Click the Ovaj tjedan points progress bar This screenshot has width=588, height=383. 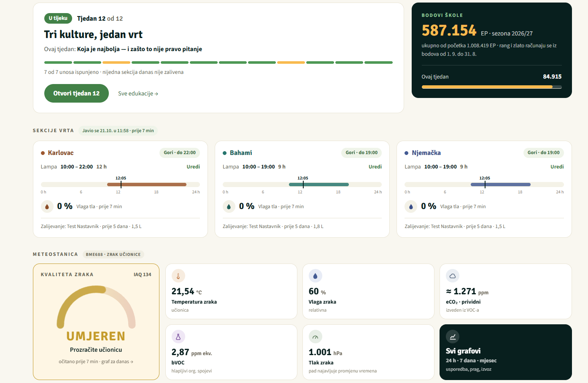(x=491, y=87)
